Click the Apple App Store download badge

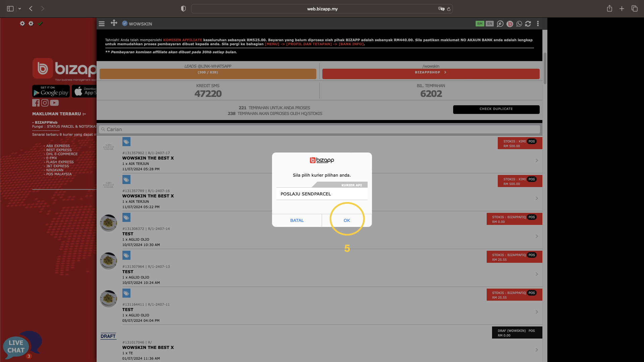coord(84,91)
